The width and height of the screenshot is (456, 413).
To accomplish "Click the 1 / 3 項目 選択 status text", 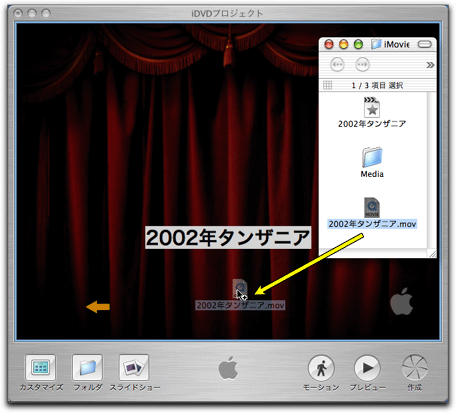I will tap(377, 86).
